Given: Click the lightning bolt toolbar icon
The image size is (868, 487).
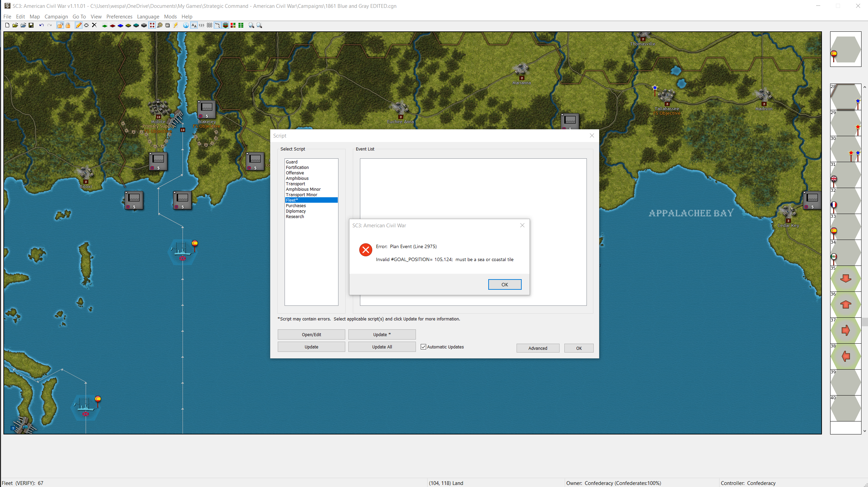Looking at the screenshot, I should (x=175, y=25).
